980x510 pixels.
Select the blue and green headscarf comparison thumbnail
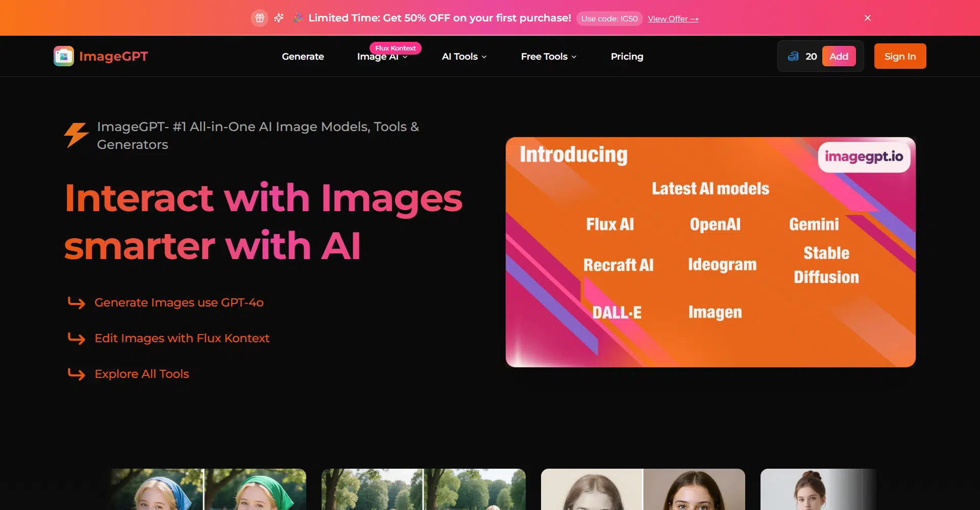click(x=208, y=489)
